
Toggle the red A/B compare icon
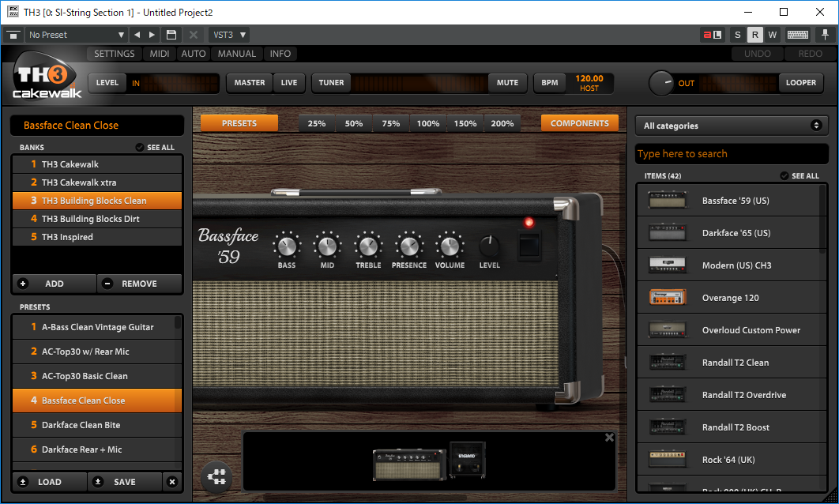pyautogui.click(x=712, y=35)
